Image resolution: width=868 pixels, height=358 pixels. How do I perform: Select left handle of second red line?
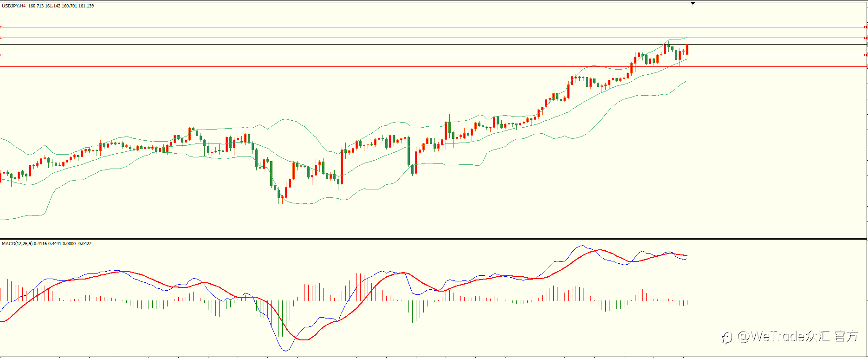tap(1, 38)
